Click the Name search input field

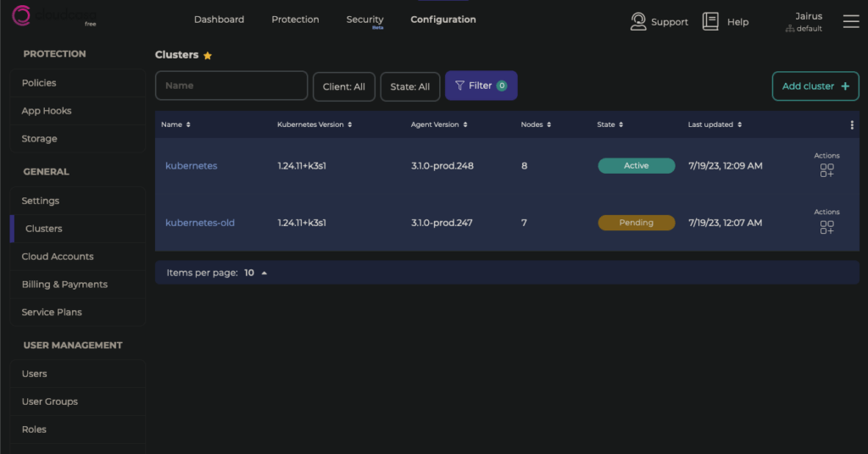pyautogui.click(x=231, y=86)
